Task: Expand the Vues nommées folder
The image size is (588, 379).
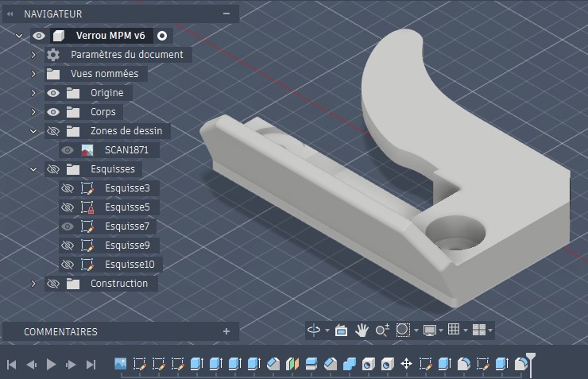Action: (x=33, y=74)
